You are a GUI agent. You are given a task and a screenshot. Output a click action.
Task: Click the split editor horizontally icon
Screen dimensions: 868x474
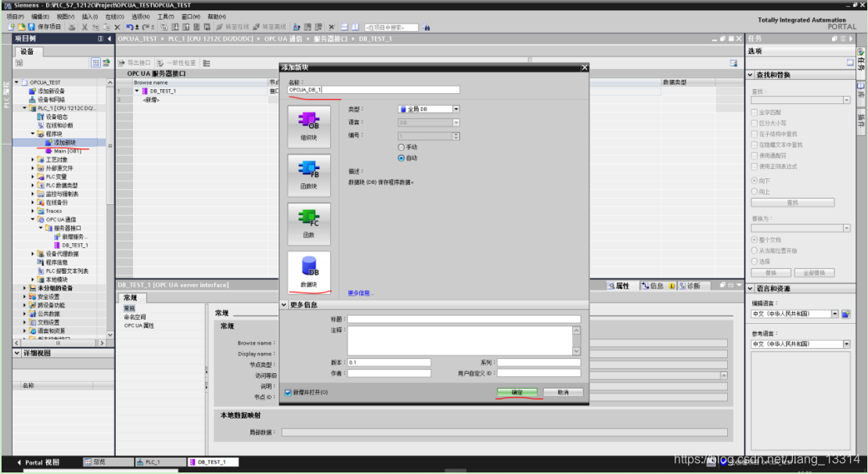(344, 27)
